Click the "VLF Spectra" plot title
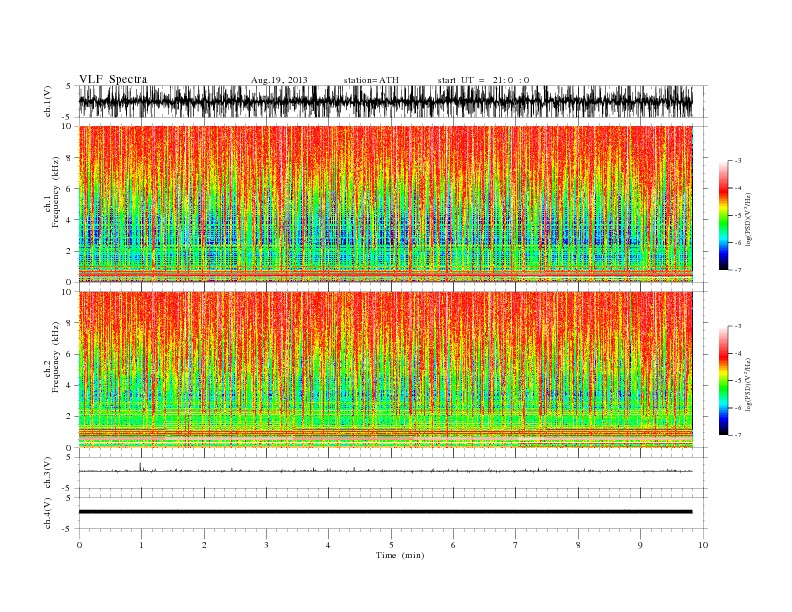The height and width of the screenshot is (612, 792). [x=113, y=79]
